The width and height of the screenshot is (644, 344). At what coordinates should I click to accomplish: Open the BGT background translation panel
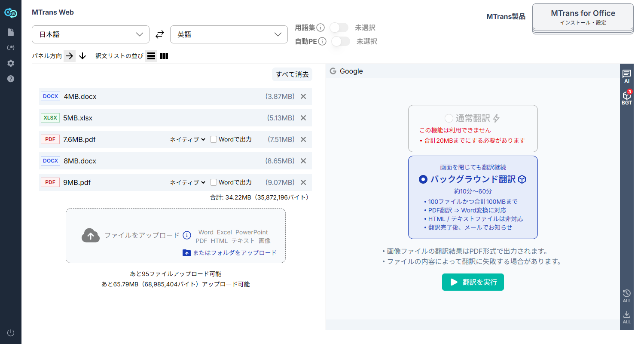coord(627,98)
